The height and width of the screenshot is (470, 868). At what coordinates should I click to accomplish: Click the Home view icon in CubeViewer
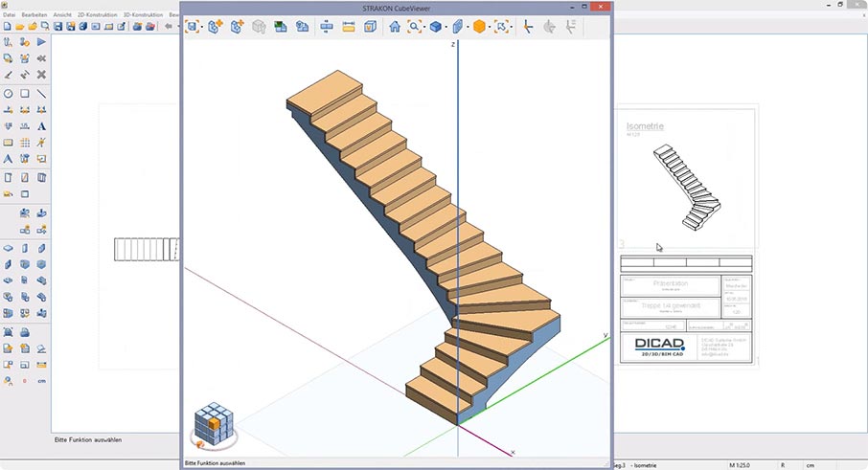click(x=395, y=27)
